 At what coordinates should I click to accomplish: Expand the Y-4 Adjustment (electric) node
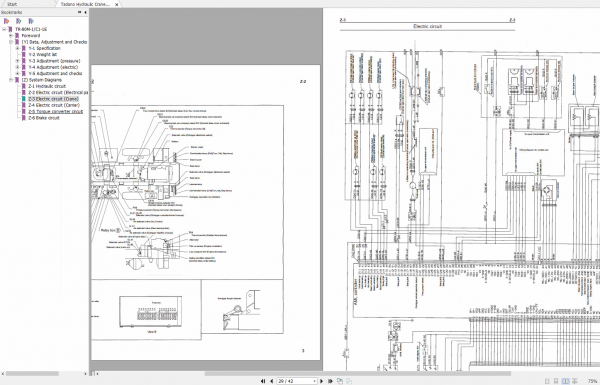[x=17, y=67]
